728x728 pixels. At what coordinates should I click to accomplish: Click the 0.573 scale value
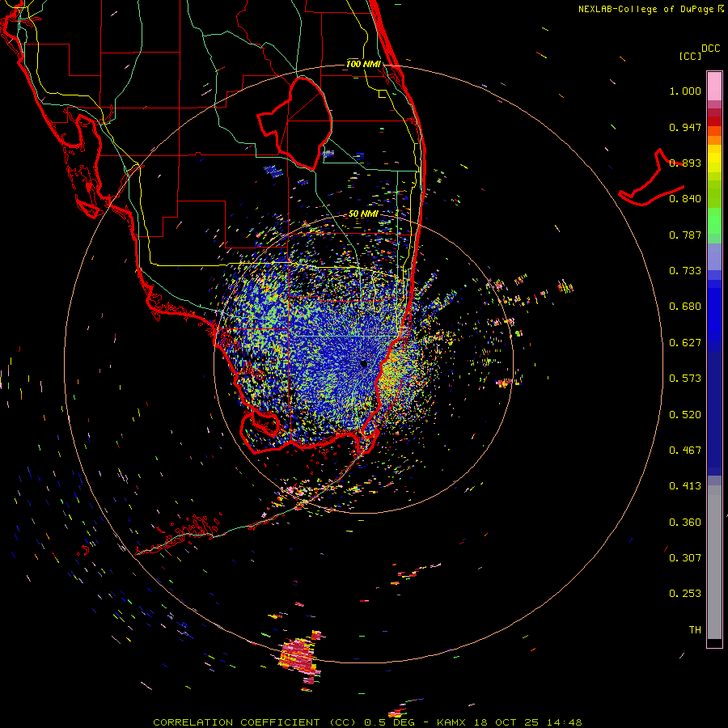click(x=685, y=379)
